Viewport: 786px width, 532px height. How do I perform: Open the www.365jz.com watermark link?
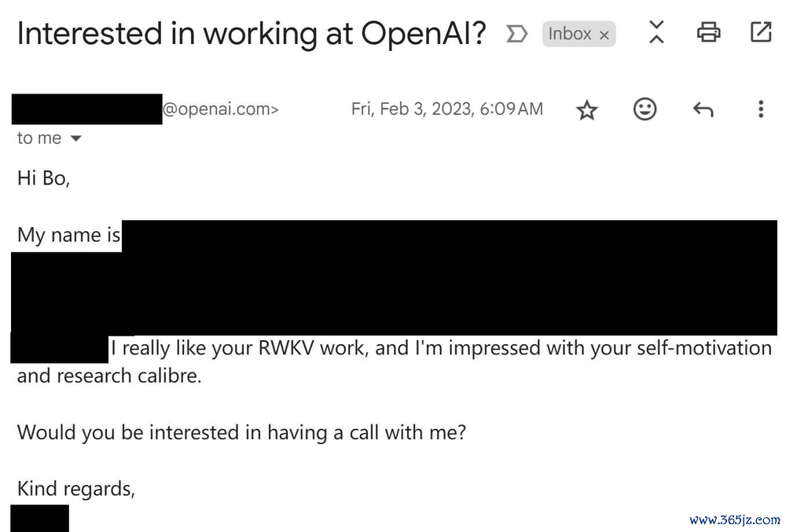tap(735, 519)
